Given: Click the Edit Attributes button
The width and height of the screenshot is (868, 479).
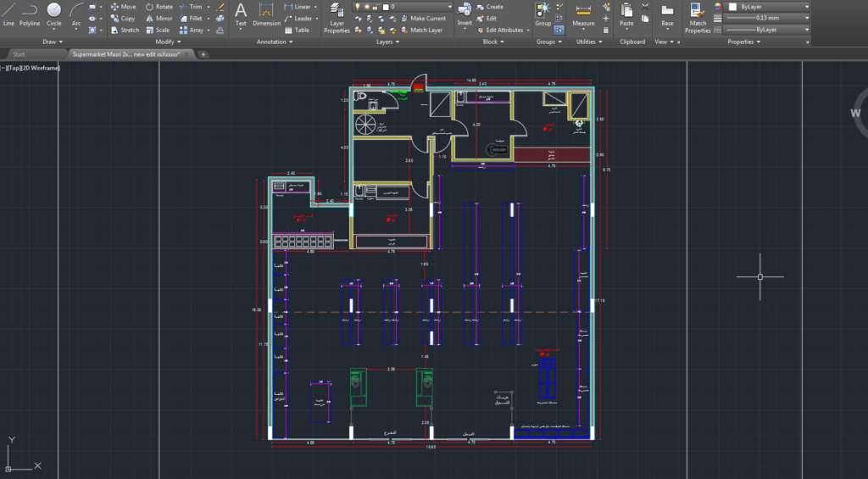Looking at the screenshot, I should 504,30.
